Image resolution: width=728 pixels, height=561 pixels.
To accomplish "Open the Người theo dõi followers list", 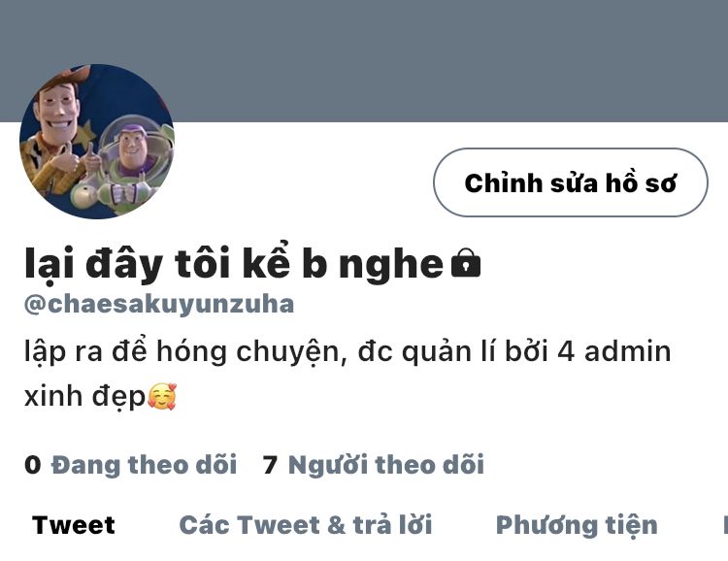I will tap(385, 465).
